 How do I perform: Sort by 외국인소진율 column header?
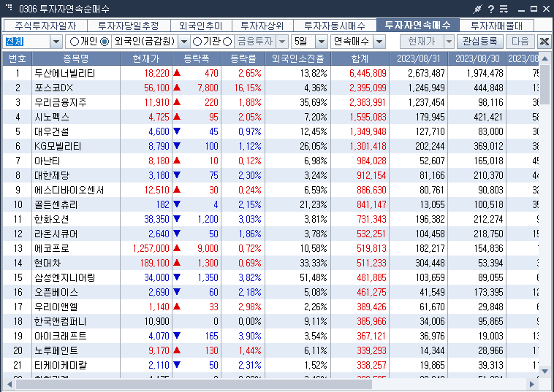point(298,58)
